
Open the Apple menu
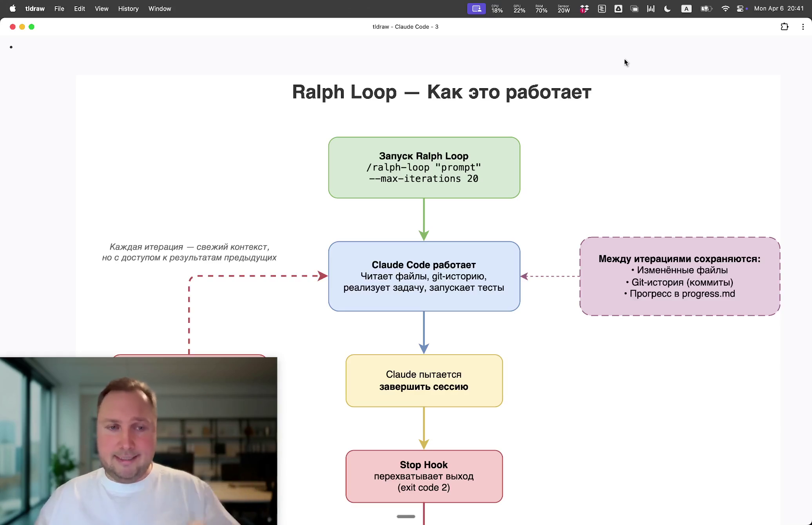pyautogui.click(x=13, y=9)
